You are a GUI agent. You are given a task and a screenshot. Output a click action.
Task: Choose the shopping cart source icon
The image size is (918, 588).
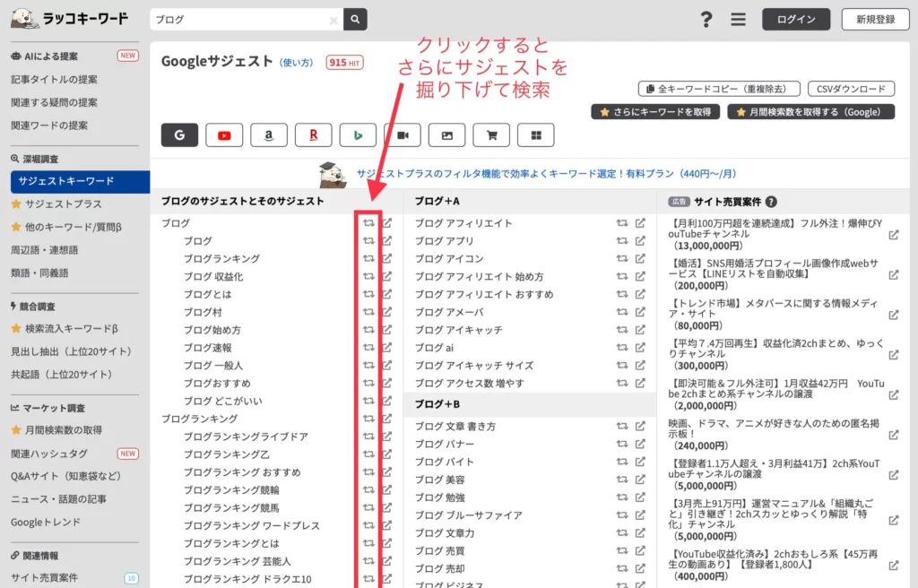[x=491, y=135]
